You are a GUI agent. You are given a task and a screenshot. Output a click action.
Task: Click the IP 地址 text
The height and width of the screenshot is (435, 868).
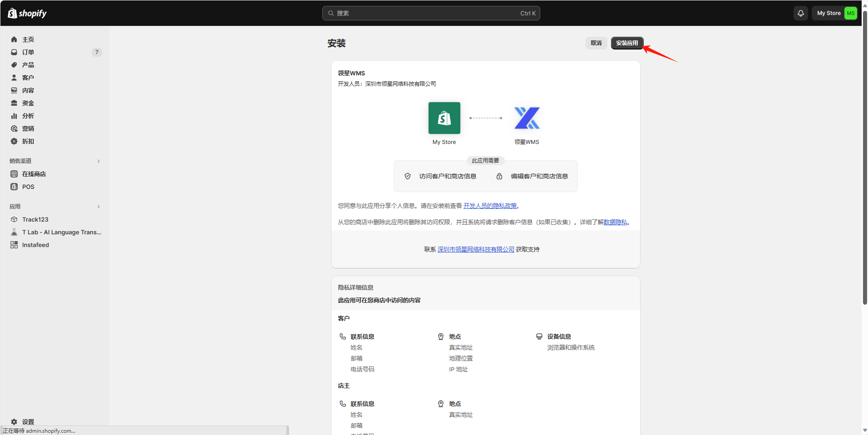[x=459, y=369]
